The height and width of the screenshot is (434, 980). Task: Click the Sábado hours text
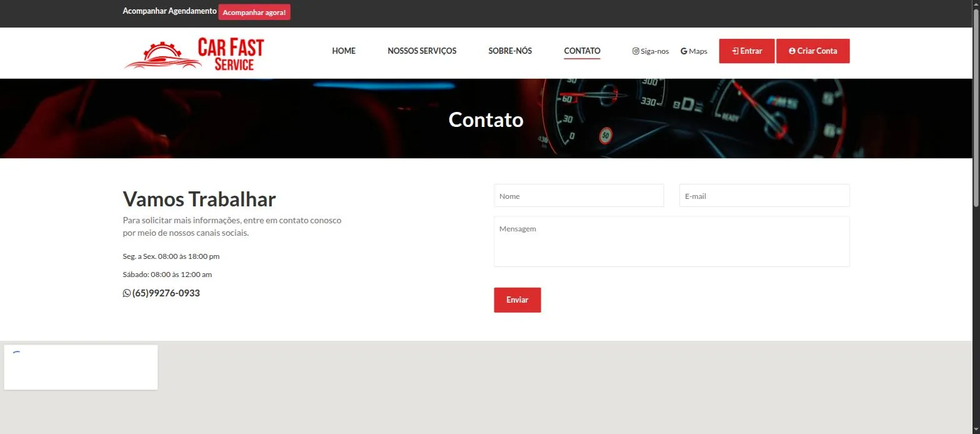pyautogui.click(x=167, y=275)
